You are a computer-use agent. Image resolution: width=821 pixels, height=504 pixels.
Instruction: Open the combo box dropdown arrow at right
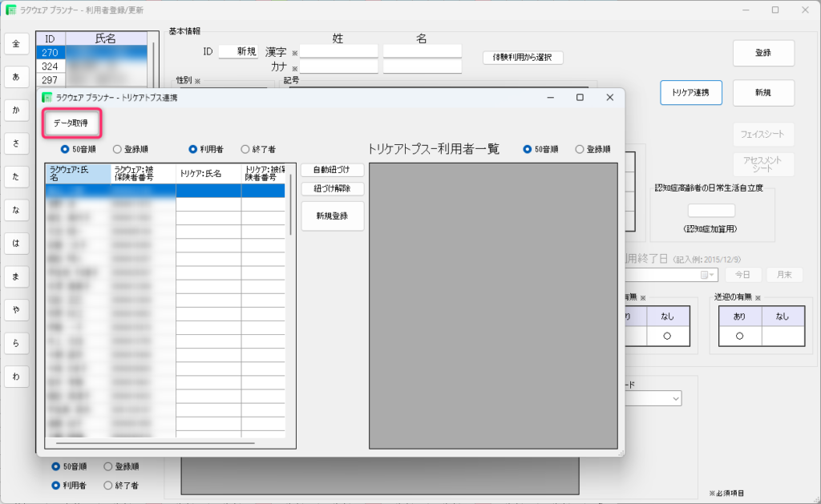(676, 399)
